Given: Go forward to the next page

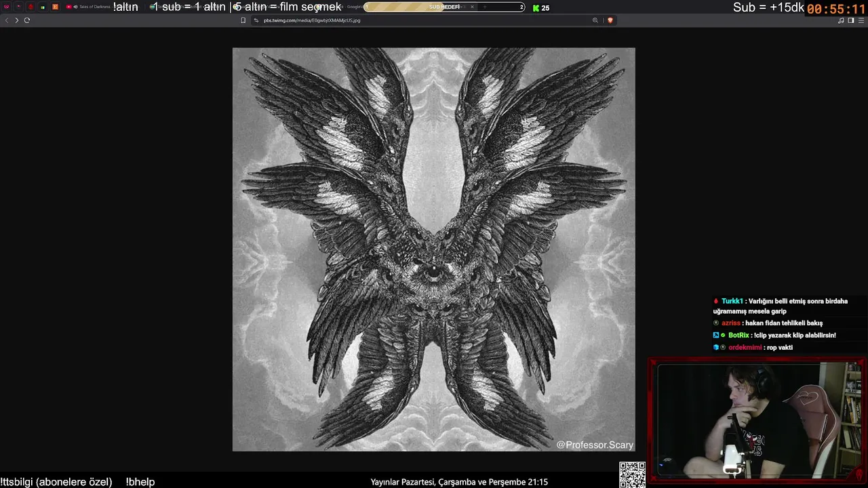Looking at the screenshot, I should pos(17,20).
